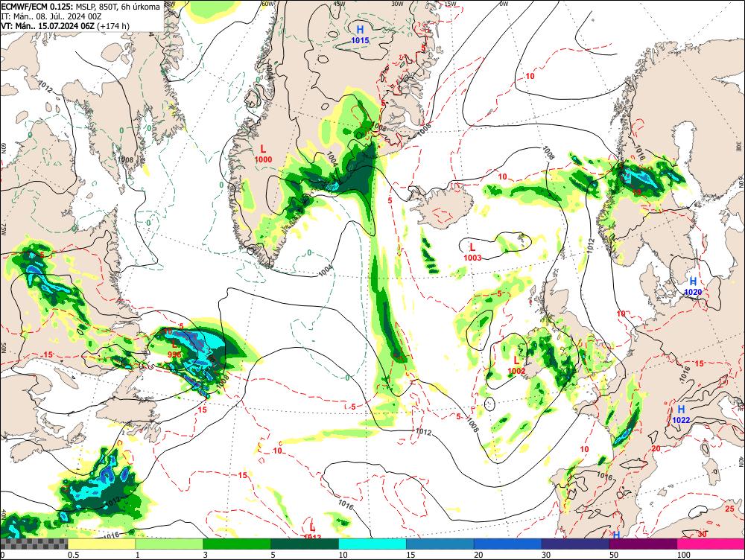Click the red -15 isotherm label over Canada

(x=47, y=354)
